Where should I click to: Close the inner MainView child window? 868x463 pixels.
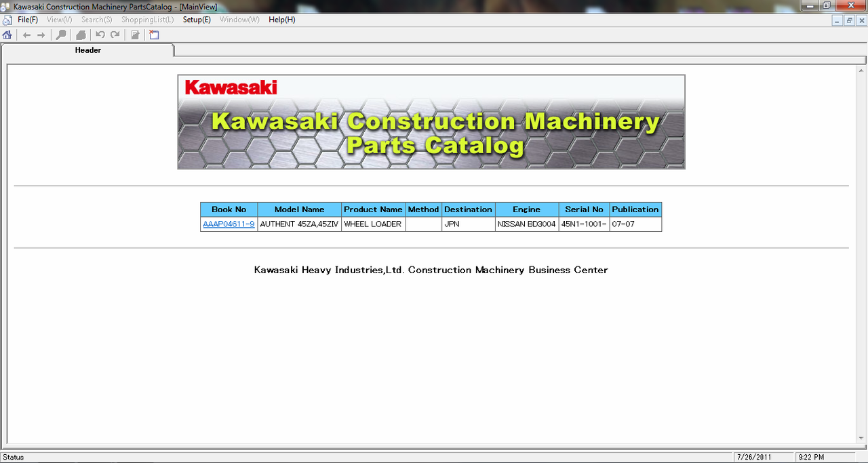861,21
